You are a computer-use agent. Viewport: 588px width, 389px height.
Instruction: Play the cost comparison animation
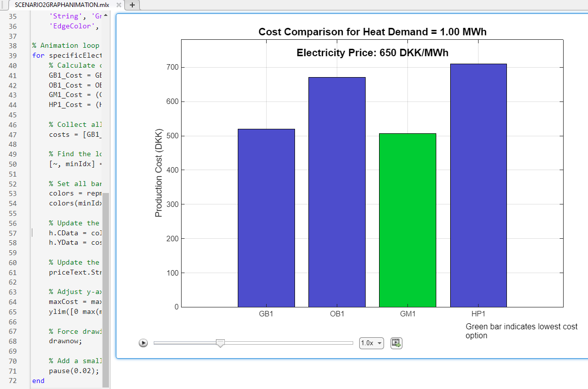[x=143, y=343]
